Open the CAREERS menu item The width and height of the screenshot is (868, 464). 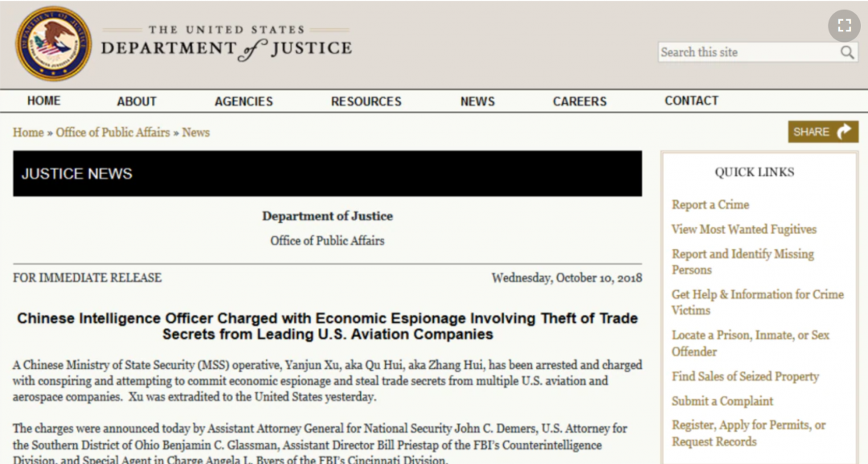point(579,101)
